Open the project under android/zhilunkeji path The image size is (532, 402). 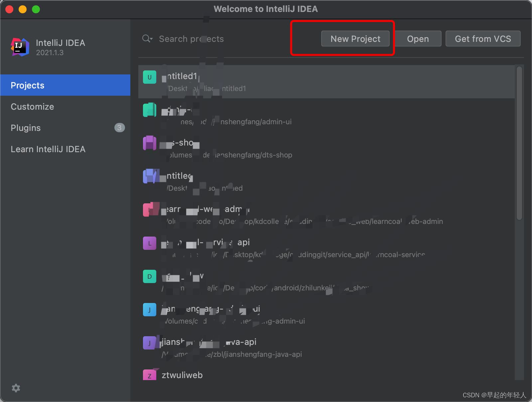[327, 281]
